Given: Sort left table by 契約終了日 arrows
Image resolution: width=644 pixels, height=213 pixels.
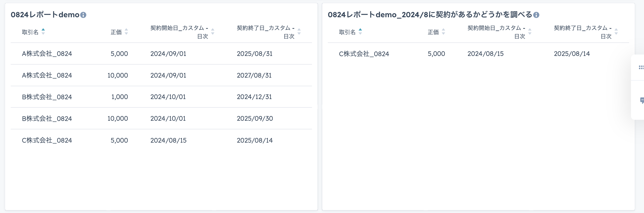Looking at the screenshot, I should point(299,31).
